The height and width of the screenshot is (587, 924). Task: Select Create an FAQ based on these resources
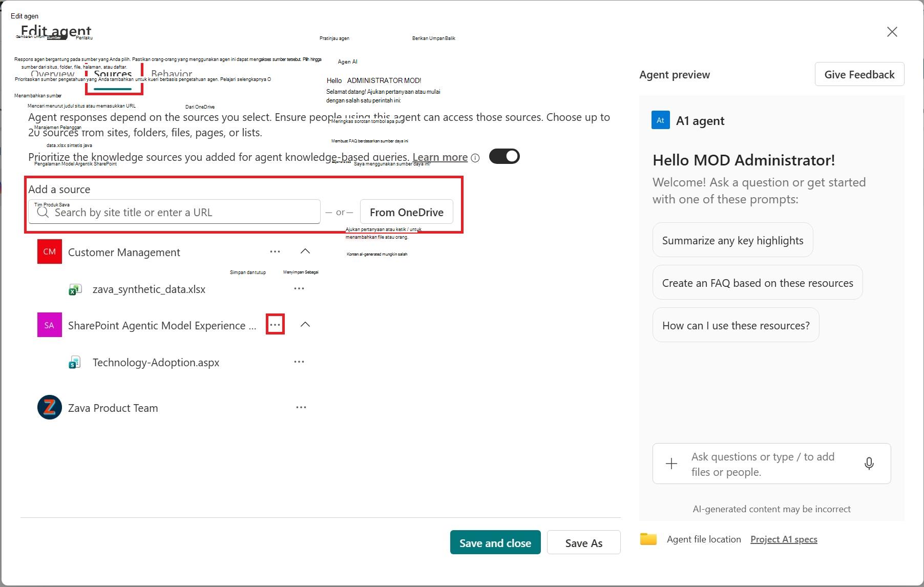758,283
